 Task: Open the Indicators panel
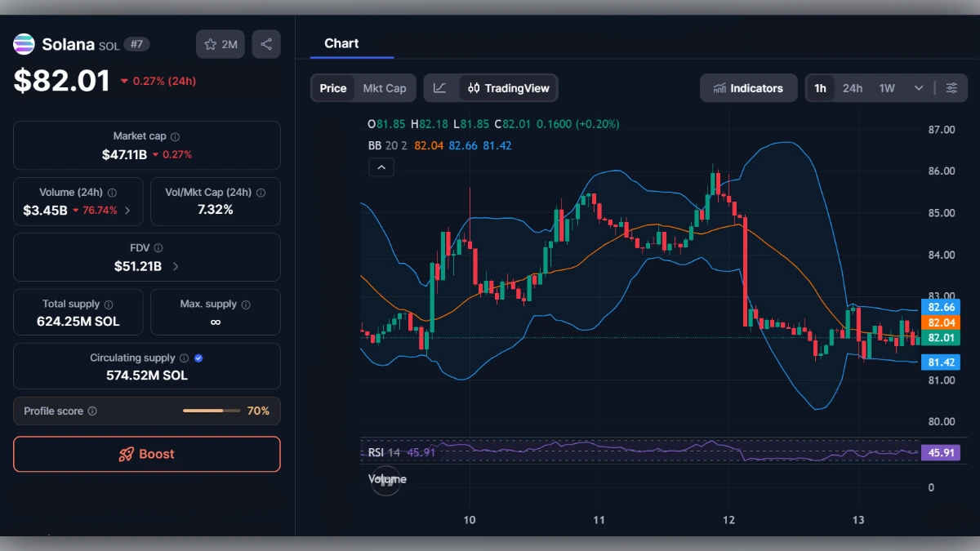coord(748,87)
